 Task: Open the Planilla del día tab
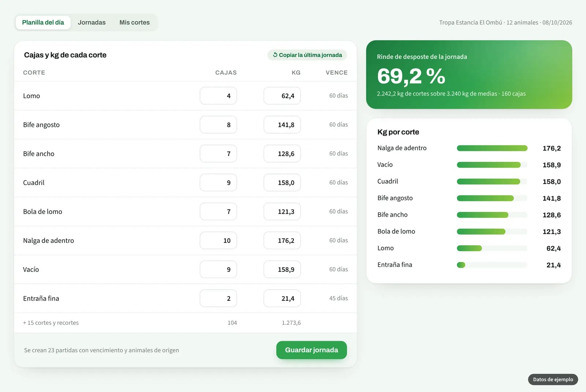click(x=43, y=22)
